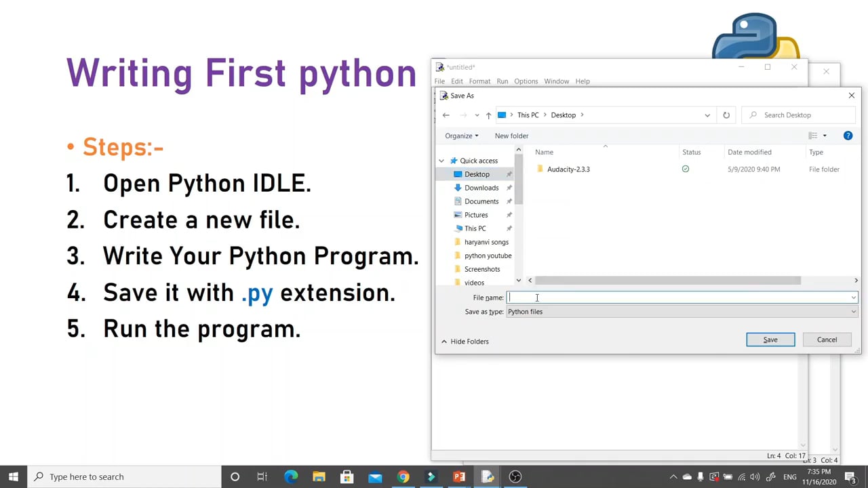Click This PC in address breadcrumb
The height and width of the screenshot is (488, 868).
(x=528, y=115)
